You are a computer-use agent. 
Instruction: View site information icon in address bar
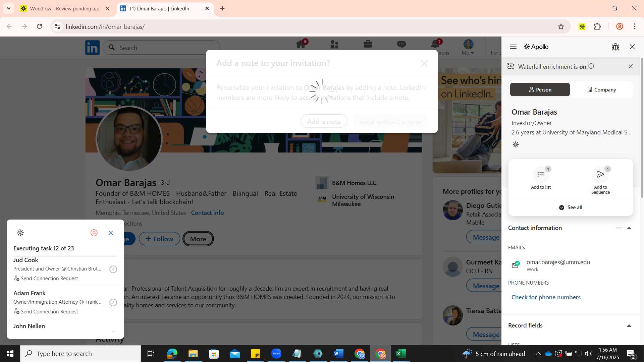57,26
